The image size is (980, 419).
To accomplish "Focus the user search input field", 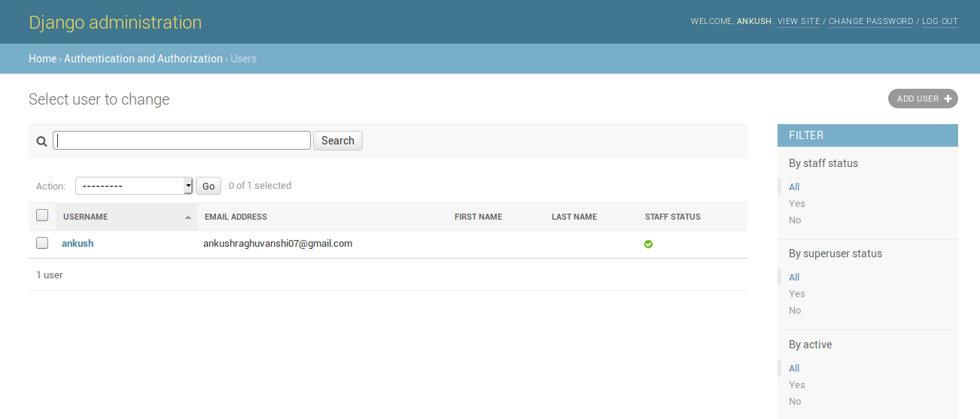I will point(181,141).
